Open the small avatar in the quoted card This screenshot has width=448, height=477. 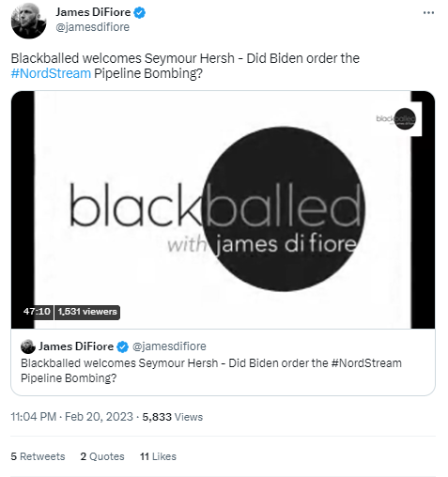pyautogui.click(x=28, y=346)
